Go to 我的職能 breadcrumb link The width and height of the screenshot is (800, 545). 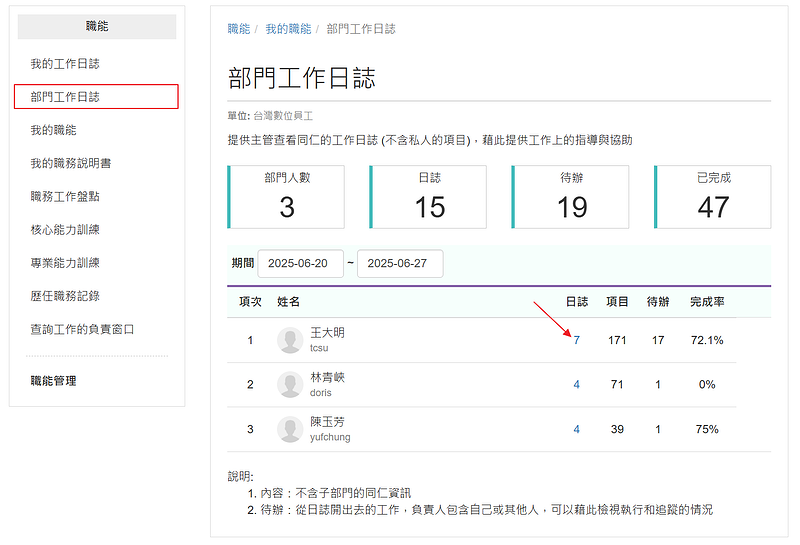pyautogui.click(x=288, y=29)
